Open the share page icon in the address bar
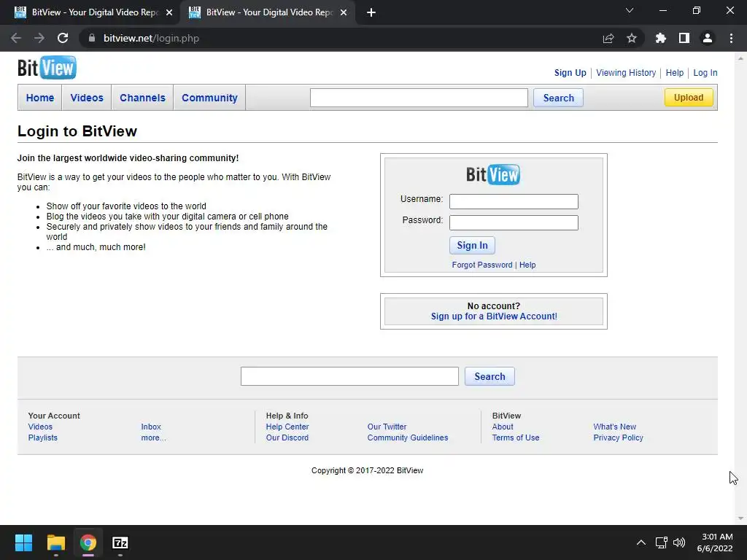Screen dimensions: 747x560 tap(608, 38)
